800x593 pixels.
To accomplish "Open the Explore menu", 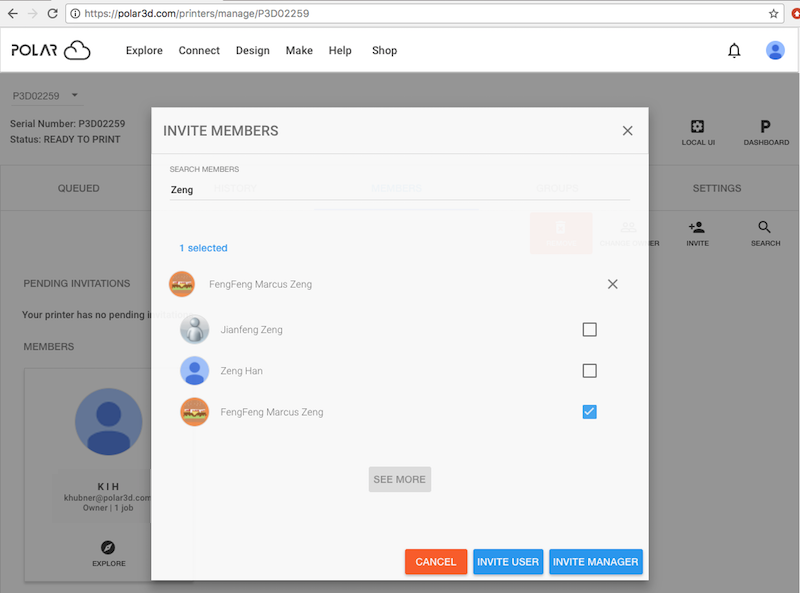I will (x=144, y=51).
